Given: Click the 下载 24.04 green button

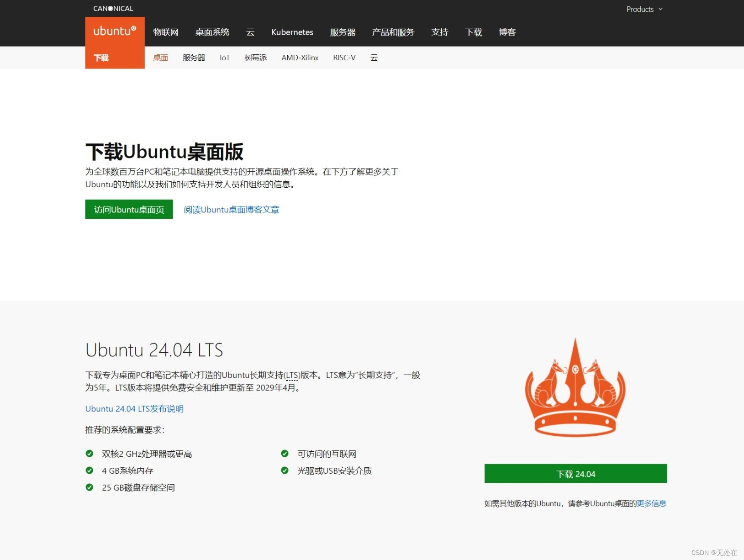Looking at the screenshot, I should [x=576, y=474].
